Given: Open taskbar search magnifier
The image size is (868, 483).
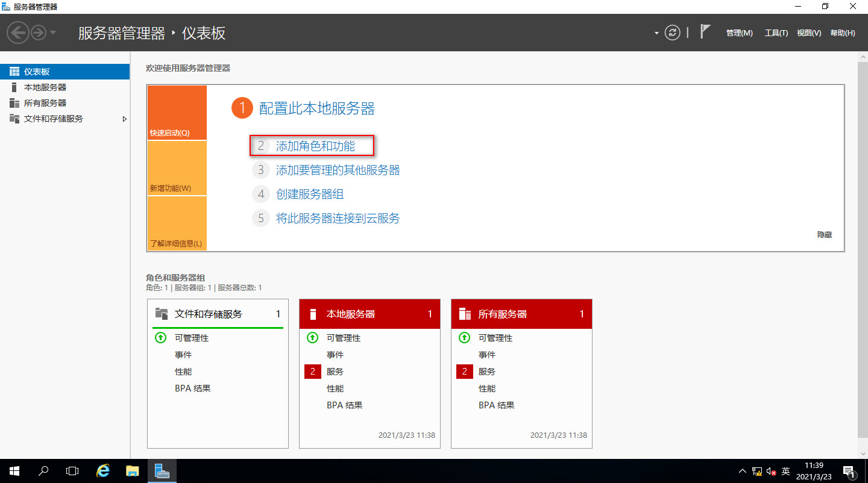Looking at the screenshot, I should click(x=43, y=471).
